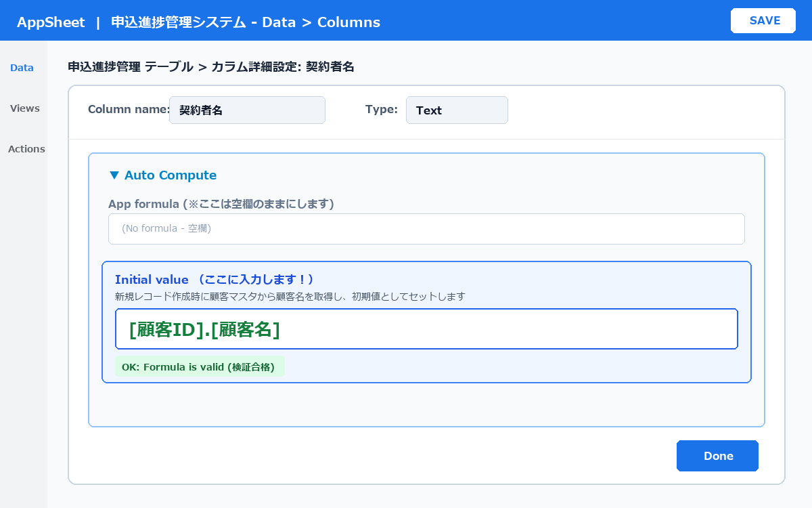Image resolution: width=812 pixels, height=508 pixels.
Task: Go to the Actions sidebar section
Action: tap(26, 149)
